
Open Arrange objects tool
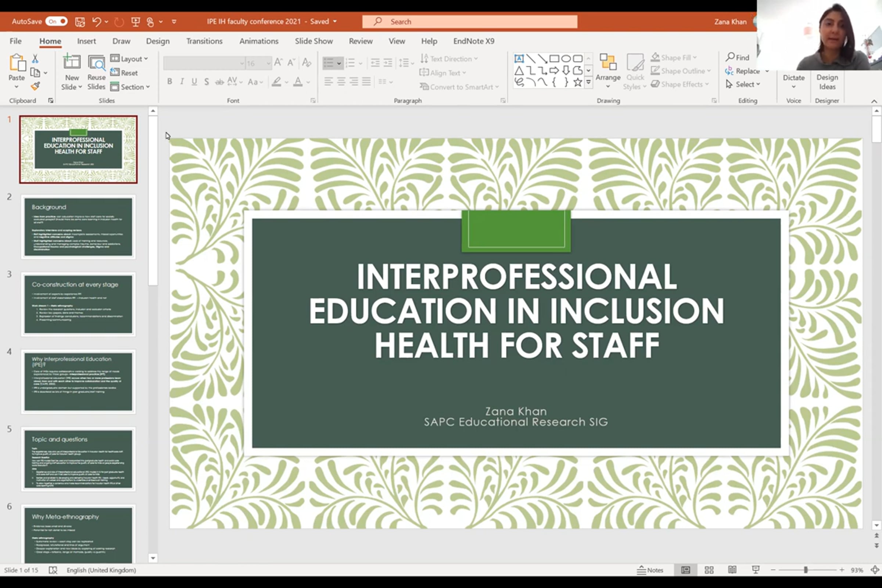click(608, 71)
